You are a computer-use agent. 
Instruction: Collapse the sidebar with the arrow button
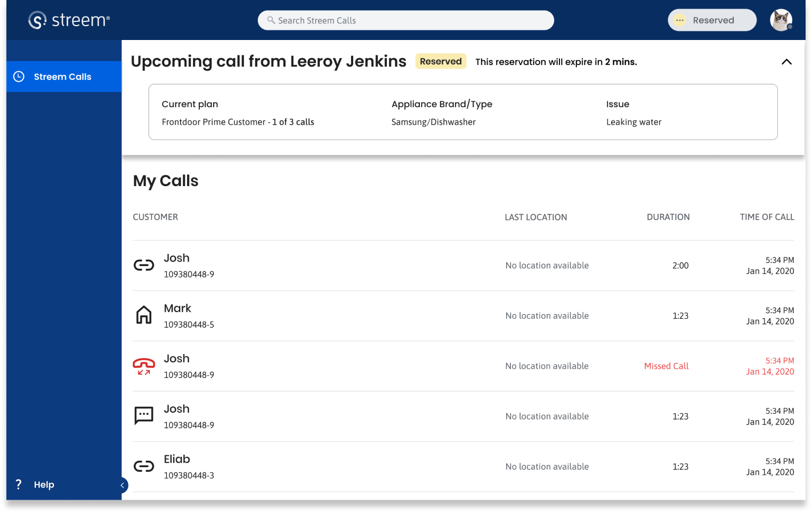(123, 485)
